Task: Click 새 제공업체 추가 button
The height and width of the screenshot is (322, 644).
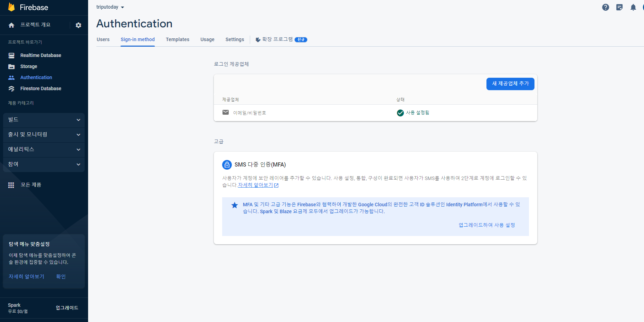Action: [x=510, y=84]
